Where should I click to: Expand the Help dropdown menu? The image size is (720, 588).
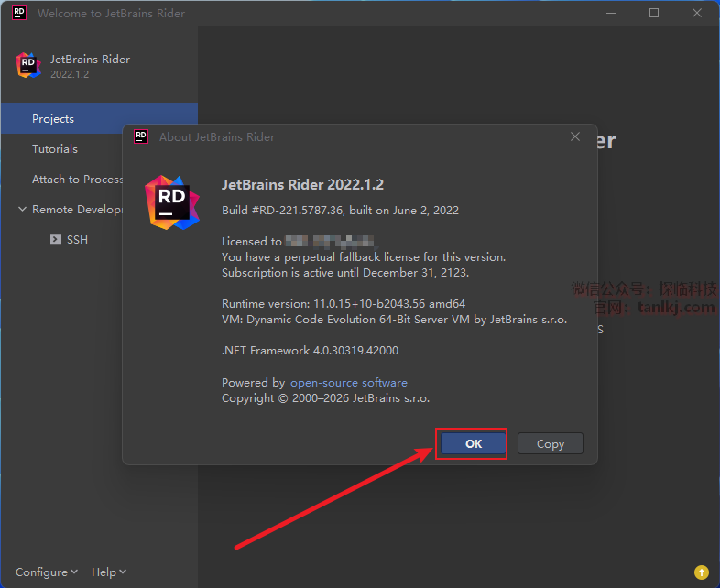click(x=108, y=572)
